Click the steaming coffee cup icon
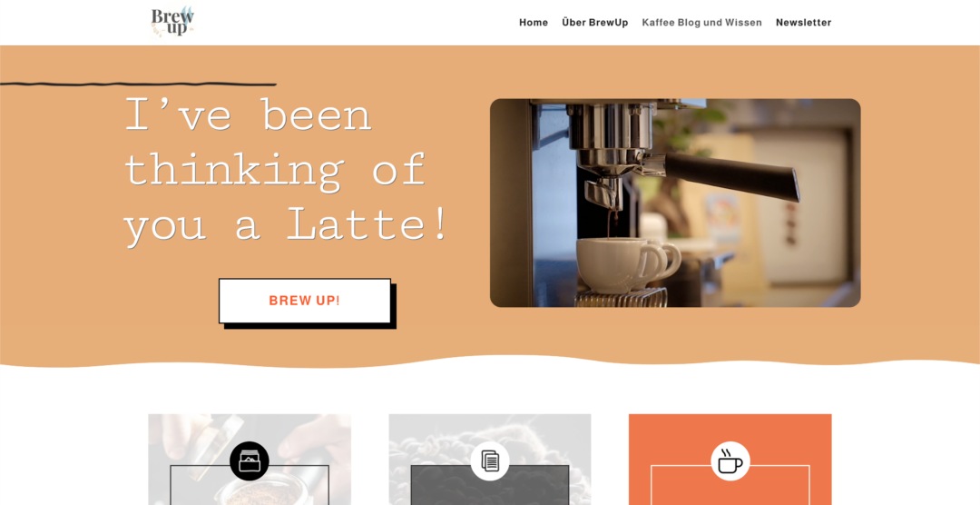980x505 pixels. pos(730,461)
